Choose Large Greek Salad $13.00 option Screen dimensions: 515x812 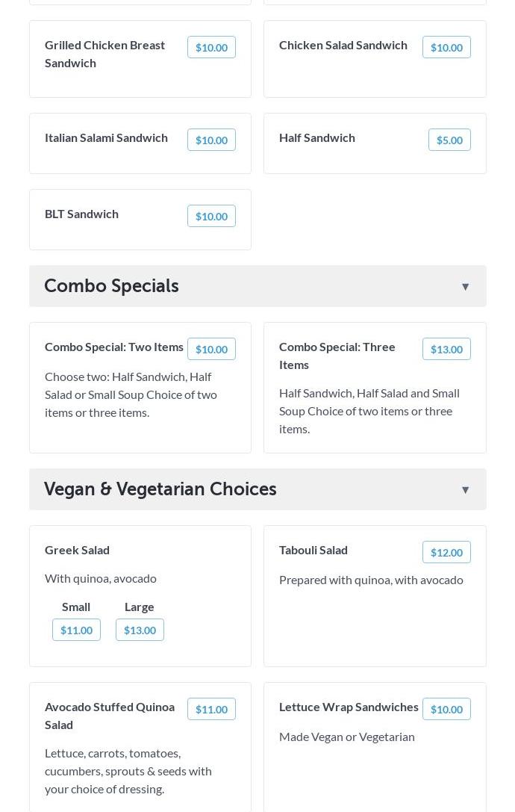click(x=140, y=630)
